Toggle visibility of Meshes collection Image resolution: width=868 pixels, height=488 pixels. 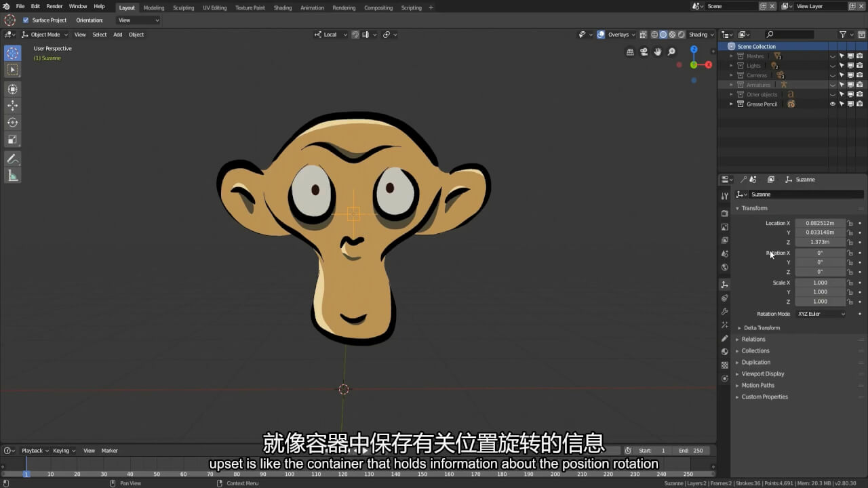(833, 56)
